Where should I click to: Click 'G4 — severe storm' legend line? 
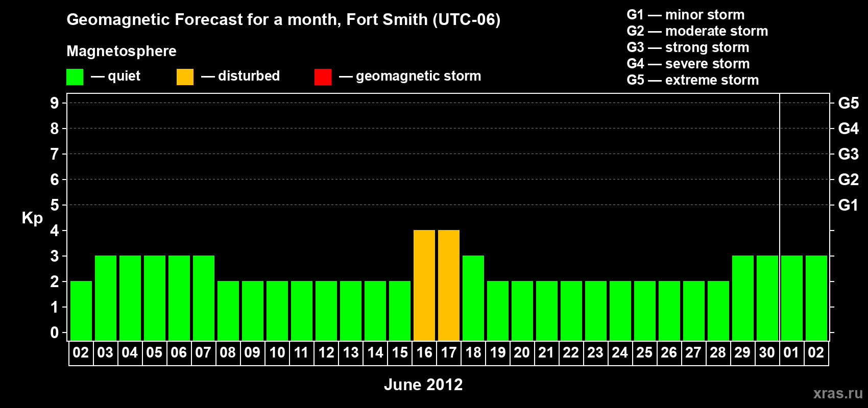(688, 64)
